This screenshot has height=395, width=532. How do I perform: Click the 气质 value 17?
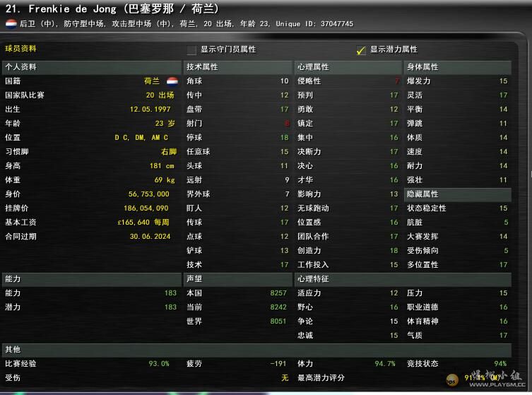pyautogui.click(x=503, y=335)
